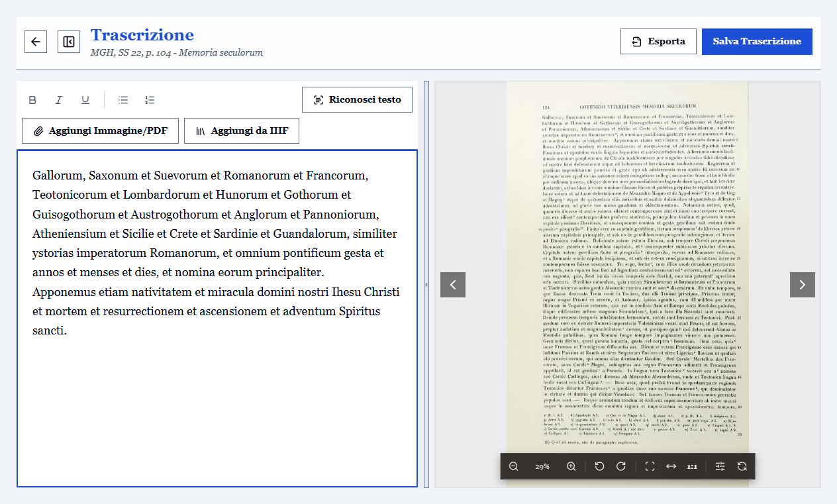
Task: Open image adjustment sliders settings
Action: pos(720,466)
